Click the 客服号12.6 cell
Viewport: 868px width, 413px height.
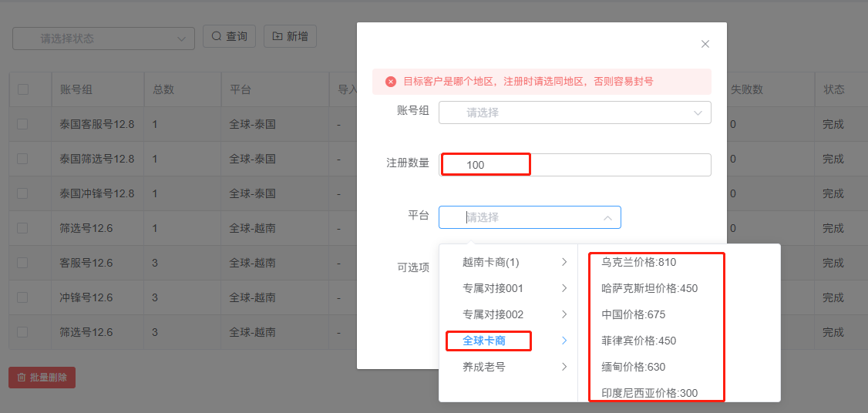pos(97,263)
